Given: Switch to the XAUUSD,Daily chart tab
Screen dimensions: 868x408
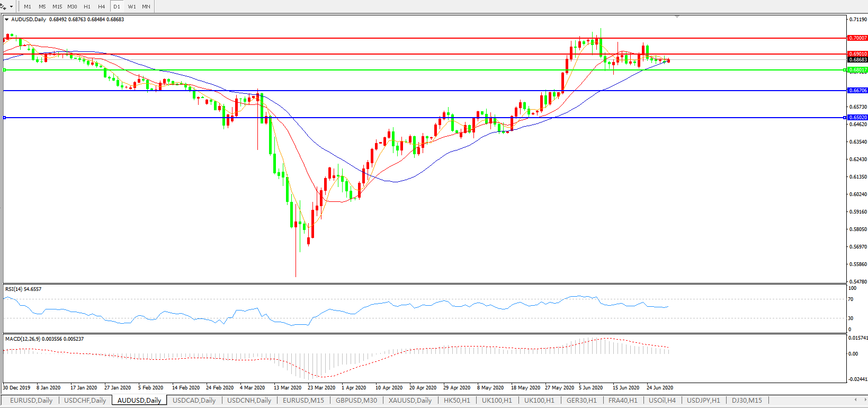Looking at the screenshot, I should pos(410,401).
